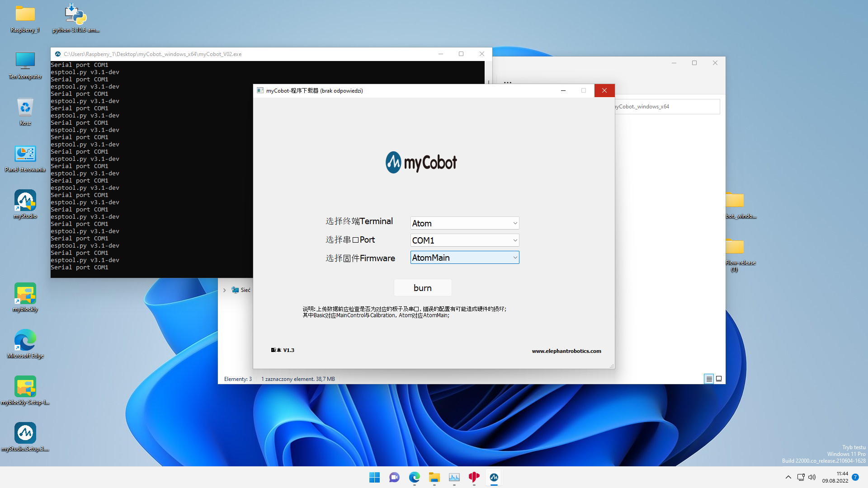
Task: Switch Explorer to details view
Action: click(x=709, y=379)
